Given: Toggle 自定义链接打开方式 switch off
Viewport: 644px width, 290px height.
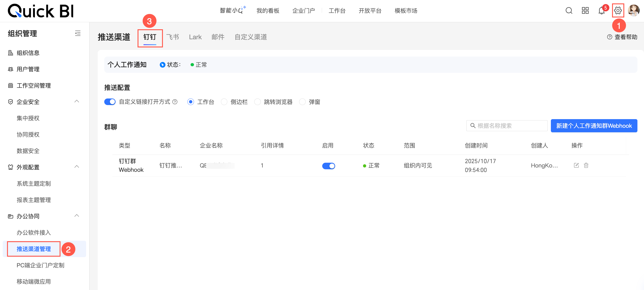Looking at the screenshot, I should tap(110, 102).
